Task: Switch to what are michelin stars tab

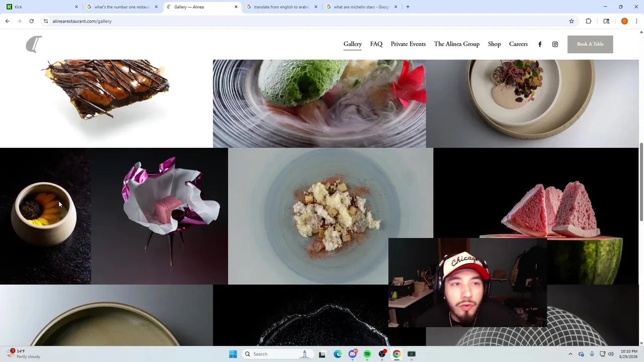Action: coord(362,7)
